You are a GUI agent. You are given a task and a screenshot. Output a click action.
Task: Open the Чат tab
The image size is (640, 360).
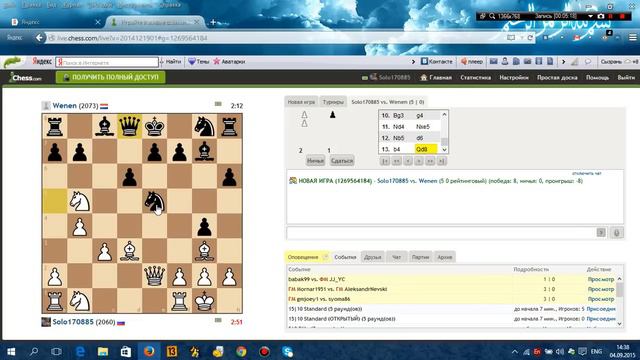click(396, 257)
